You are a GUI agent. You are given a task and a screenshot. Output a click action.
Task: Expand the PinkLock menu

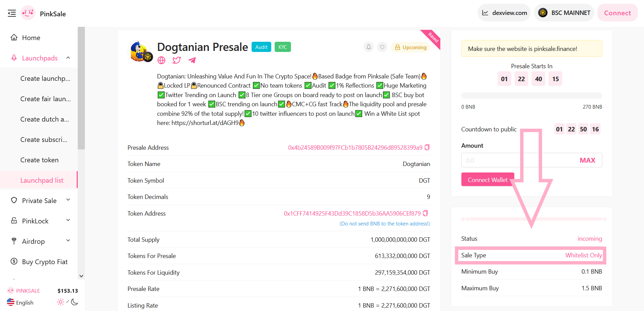39,221
